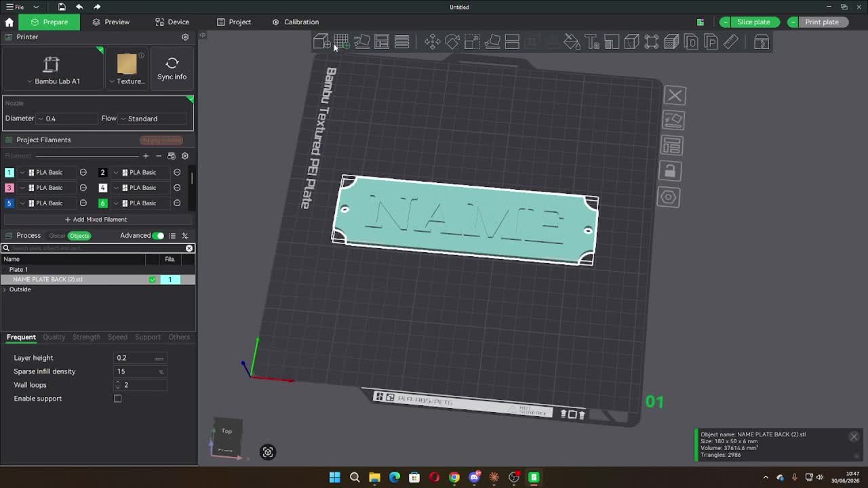Click the Add plate grid icon
The width and height of the screenshot is (868, 488).
click(x=342, y=42)
